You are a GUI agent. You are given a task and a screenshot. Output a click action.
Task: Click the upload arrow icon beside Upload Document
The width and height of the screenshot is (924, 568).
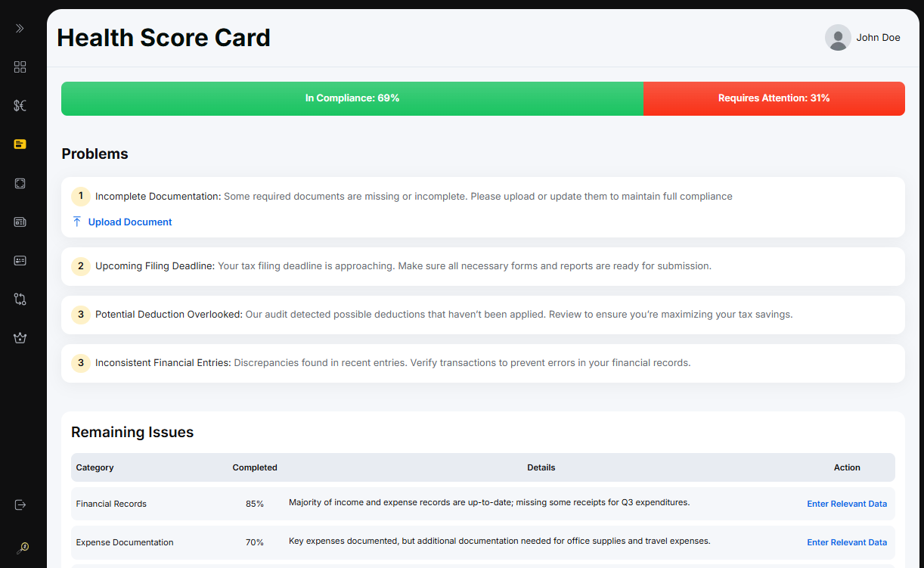point(76,222)
